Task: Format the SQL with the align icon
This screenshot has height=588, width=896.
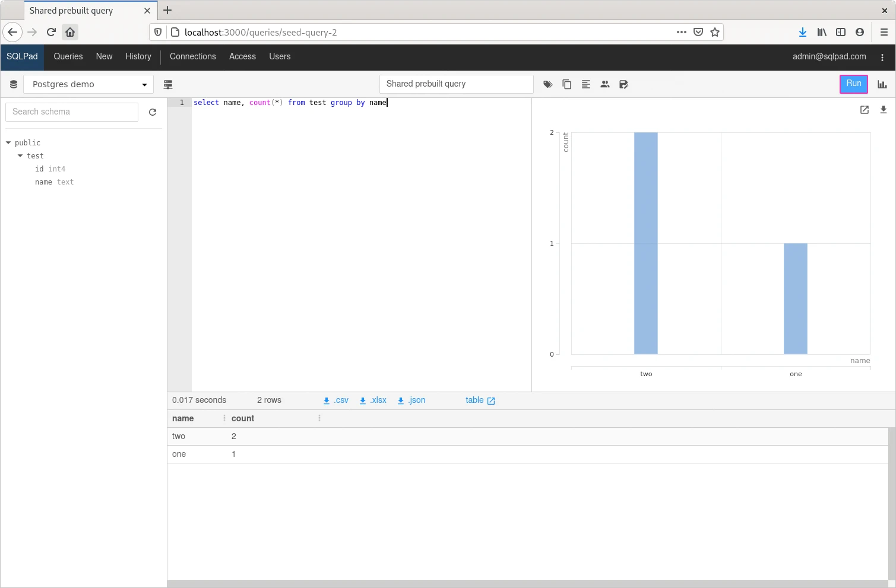Action: pos(585,84)
